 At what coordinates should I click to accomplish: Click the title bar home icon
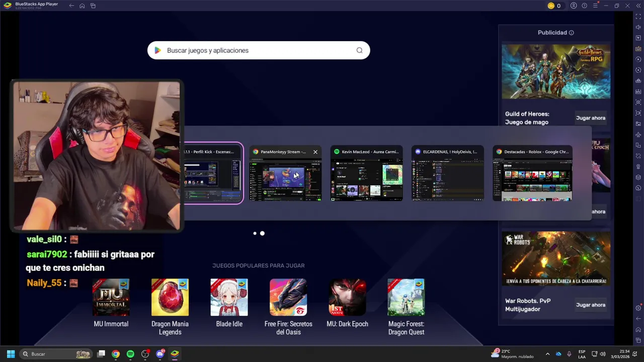[x=82, y=6]
